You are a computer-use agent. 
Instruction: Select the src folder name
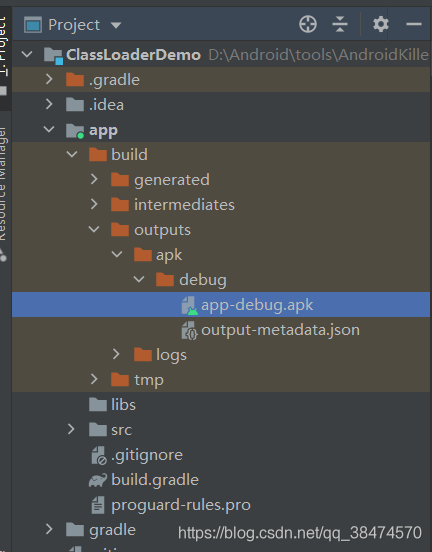[121, 430]
